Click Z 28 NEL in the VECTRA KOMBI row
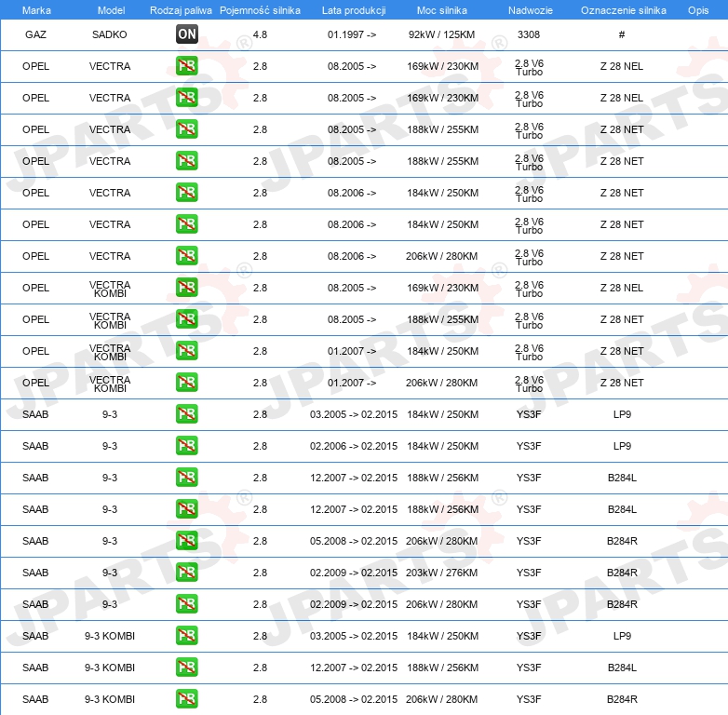The width and height of the screenshot is (728, 715). tap(622, 288)
